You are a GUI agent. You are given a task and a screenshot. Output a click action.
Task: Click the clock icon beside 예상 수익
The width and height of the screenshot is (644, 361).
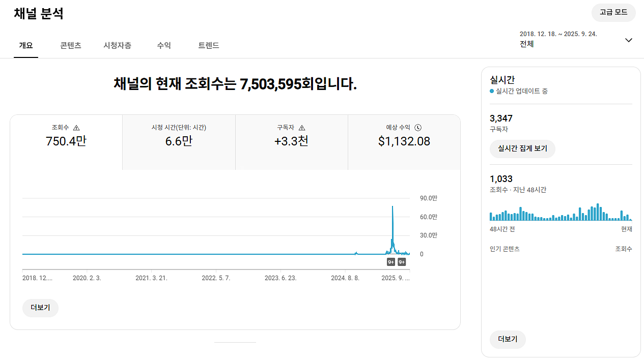click(x=418, y=128)
